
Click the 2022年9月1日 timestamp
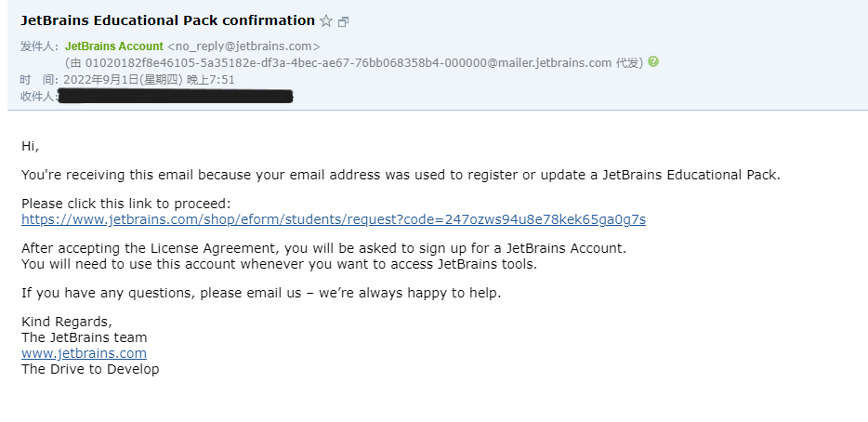tap(149, 80)
